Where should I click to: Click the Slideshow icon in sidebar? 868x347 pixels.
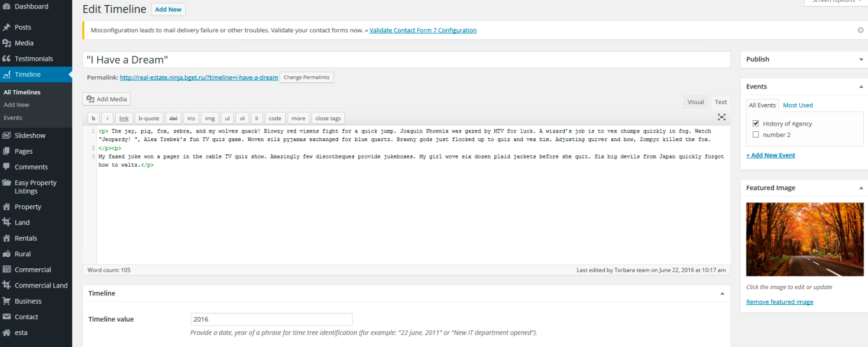click(7, 135)
